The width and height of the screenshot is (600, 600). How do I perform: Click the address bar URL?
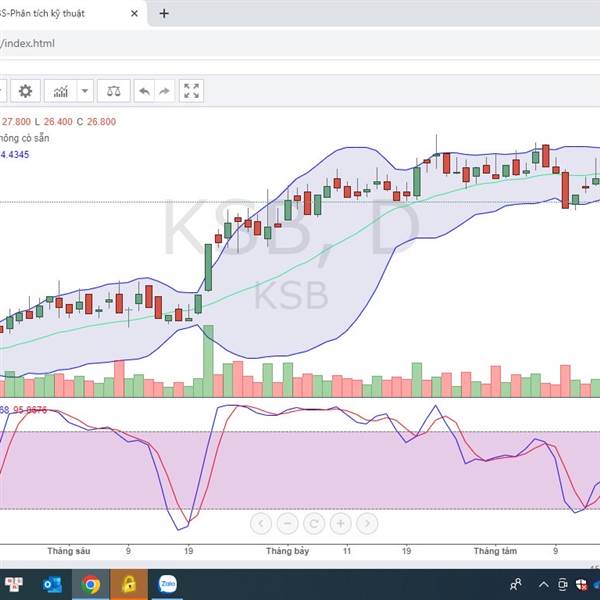click(x=28, y=43)
